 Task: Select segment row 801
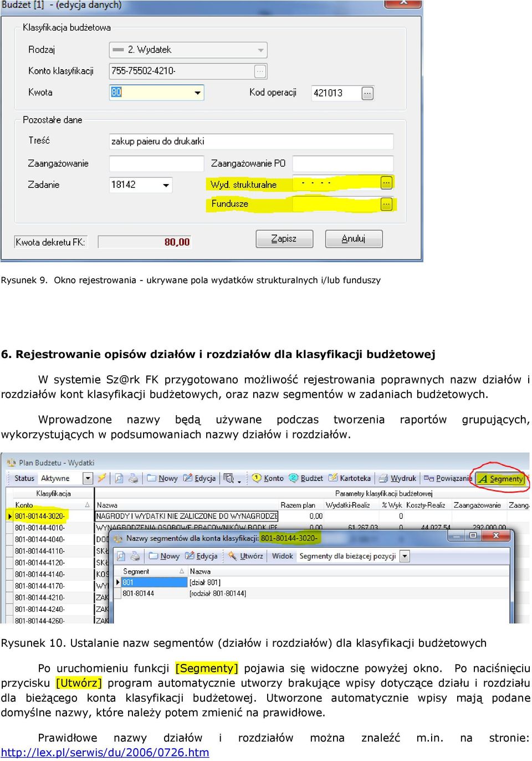point(154,583)
